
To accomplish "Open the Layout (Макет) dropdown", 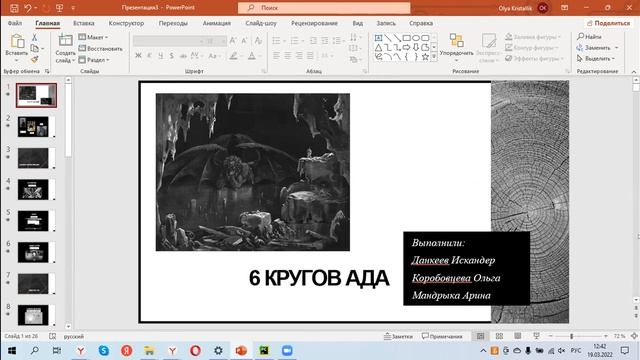I will (x=93, y=37).
